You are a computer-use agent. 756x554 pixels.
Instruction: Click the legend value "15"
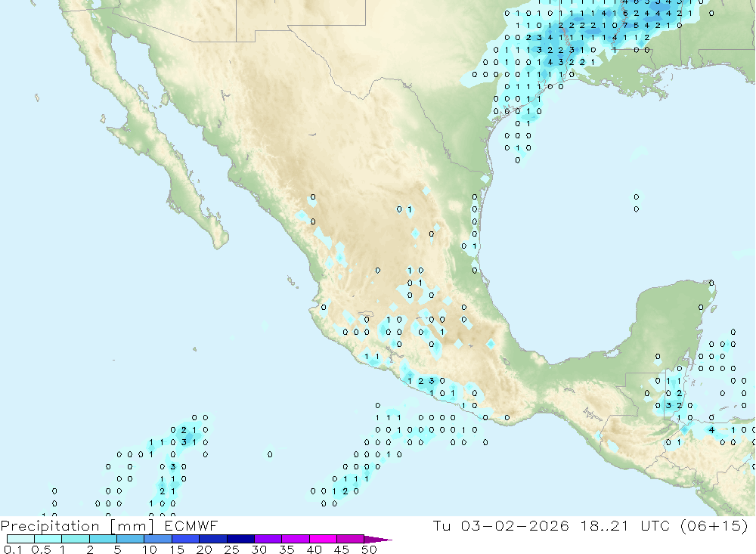(177, 549)
